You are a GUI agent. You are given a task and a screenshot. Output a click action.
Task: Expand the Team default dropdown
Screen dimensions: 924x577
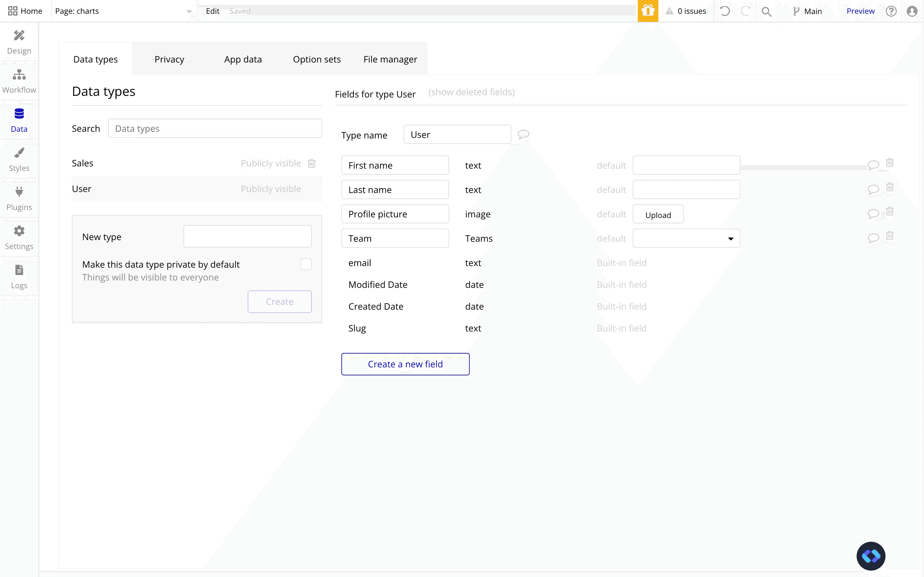(x=686, y=238)
